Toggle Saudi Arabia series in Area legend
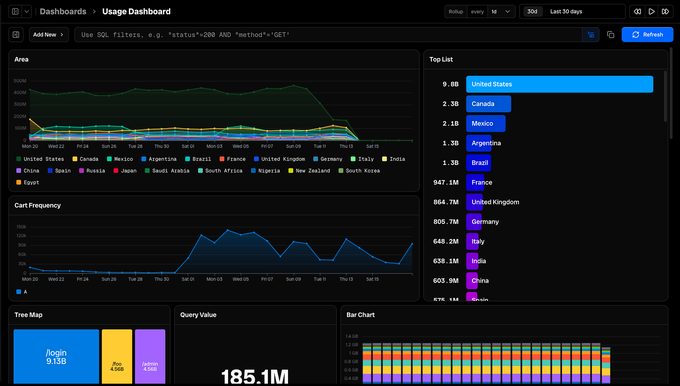Image resolution: width=680 pixels, height=386 pixels. (x=167, y=171)
